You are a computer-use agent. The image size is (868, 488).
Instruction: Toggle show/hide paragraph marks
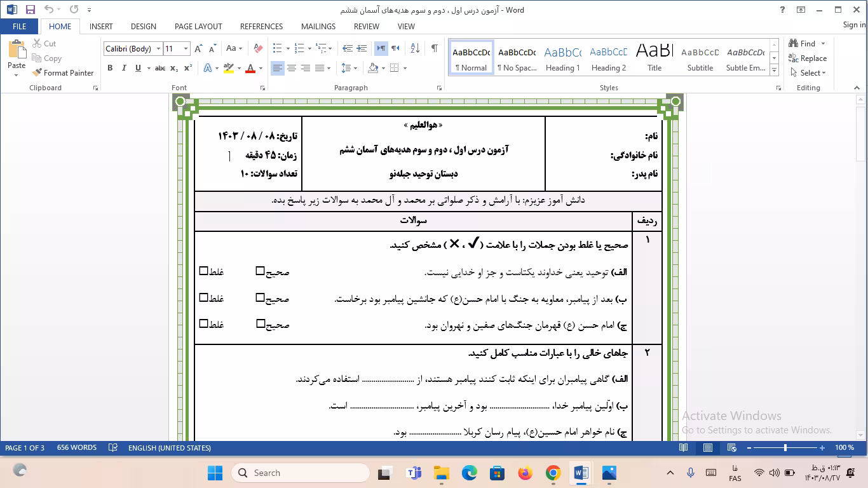coord(435,49)
